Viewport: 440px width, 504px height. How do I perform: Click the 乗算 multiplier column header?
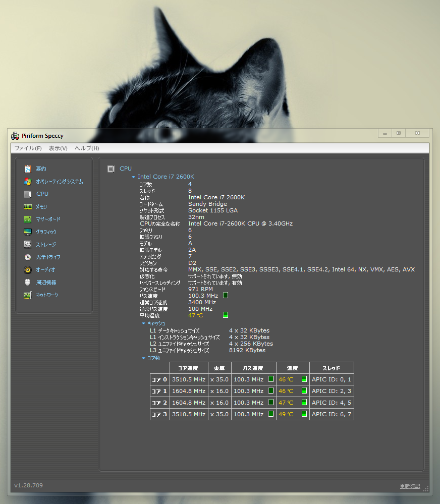219,368
